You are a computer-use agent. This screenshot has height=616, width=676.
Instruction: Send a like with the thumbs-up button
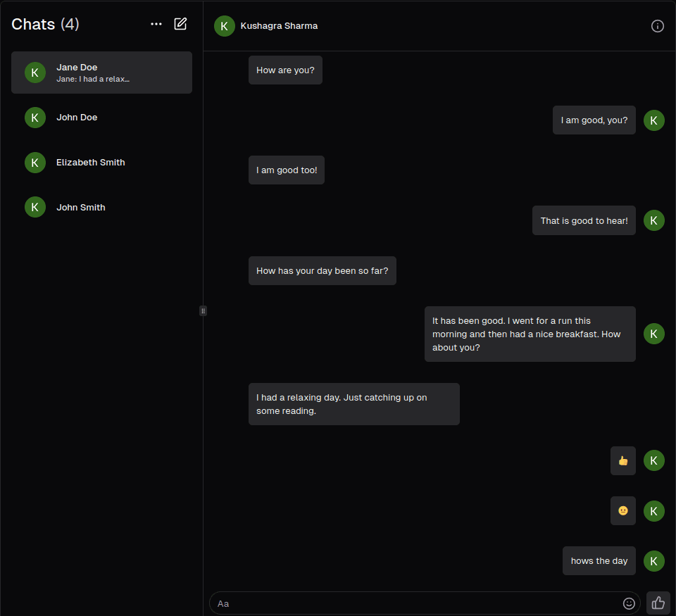pos(657,603)
